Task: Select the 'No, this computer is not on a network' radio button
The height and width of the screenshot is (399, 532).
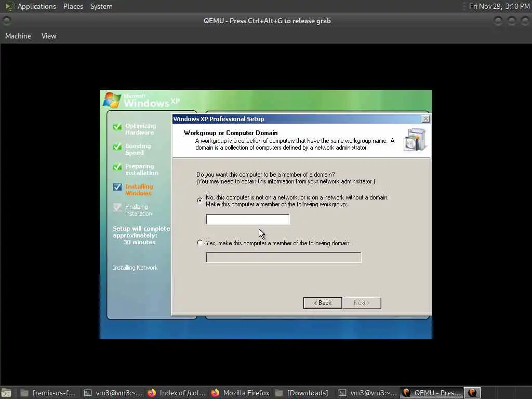Action: click(200, 200)
